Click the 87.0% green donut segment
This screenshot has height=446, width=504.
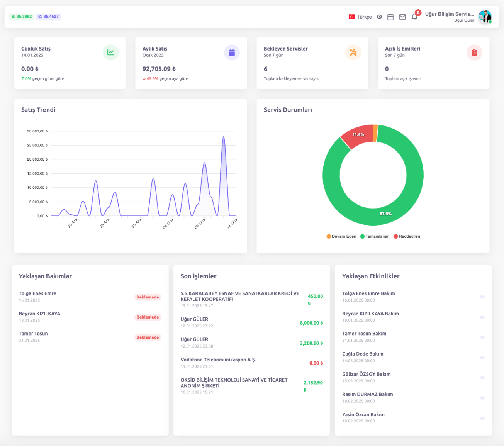pyautogui.click(x=386, y=214)
